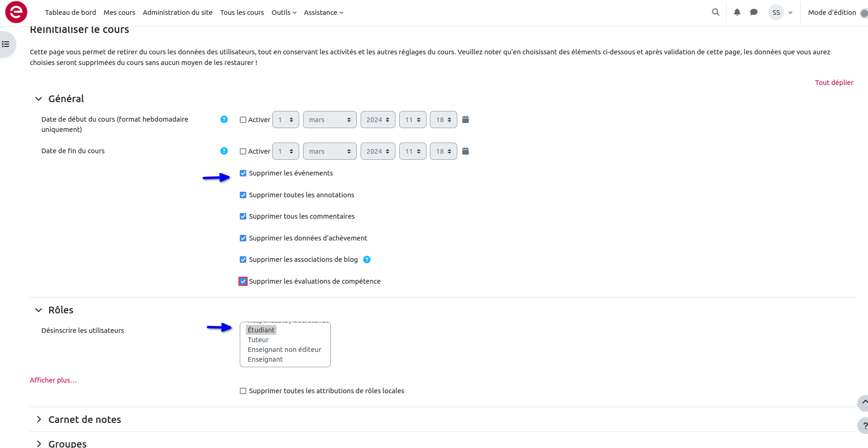Click help icon beside blog associations option
This screenshot has height=448, width=868.
click(x=367, y=260)
